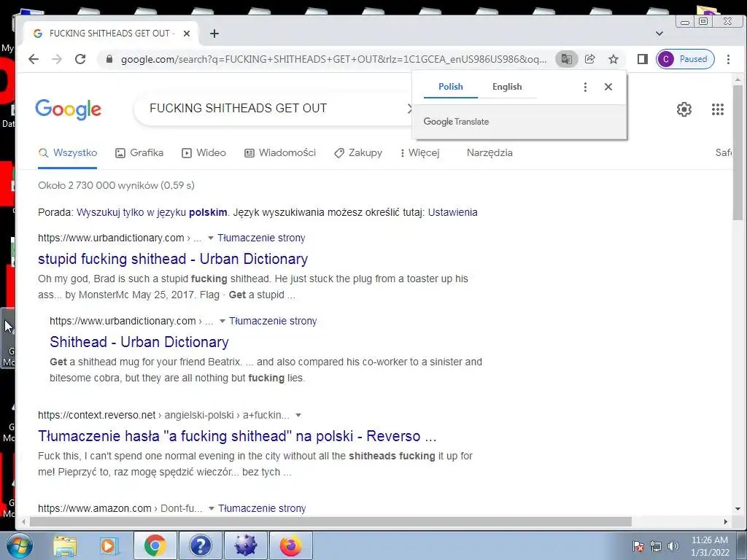Viewport: 747px width, 560px height.
Task: Open Google search settings gear
Action: [684, 109]
